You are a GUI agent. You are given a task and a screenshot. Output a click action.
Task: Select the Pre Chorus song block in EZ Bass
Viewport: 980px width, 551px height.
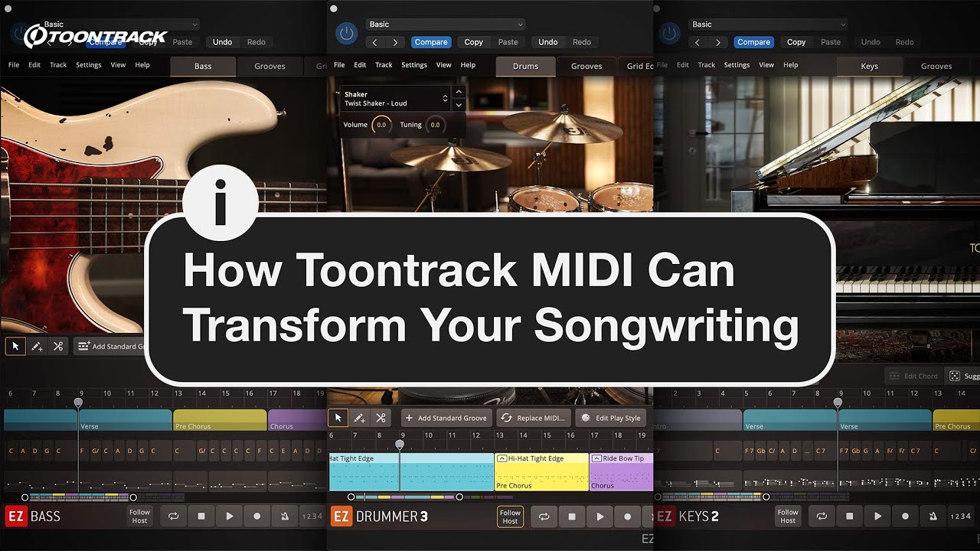coord(220,420)
